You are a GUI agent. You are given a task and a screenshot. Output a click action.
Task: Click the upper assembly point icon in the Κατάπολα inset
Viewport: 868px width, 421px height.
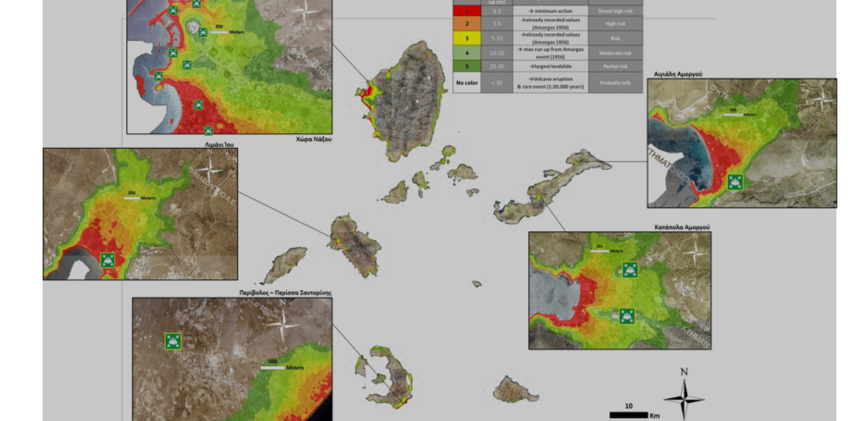coord(630,269)
